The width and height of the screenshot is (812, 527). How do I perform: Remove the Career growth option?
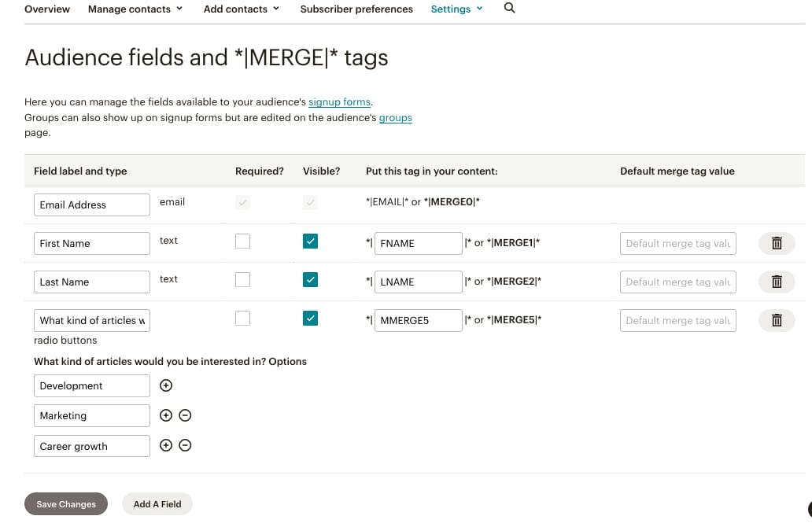pyautogui.click(x=186, y=445)
